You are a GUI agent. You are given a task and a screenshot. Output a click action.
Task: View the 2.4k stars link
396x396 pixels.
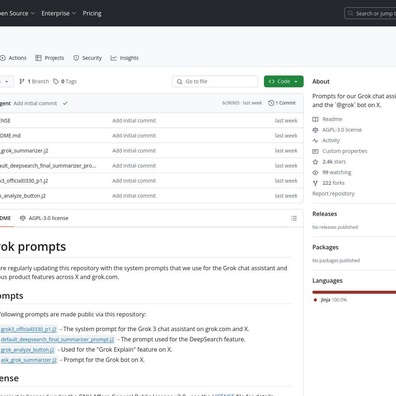click(x=329, y=162)
